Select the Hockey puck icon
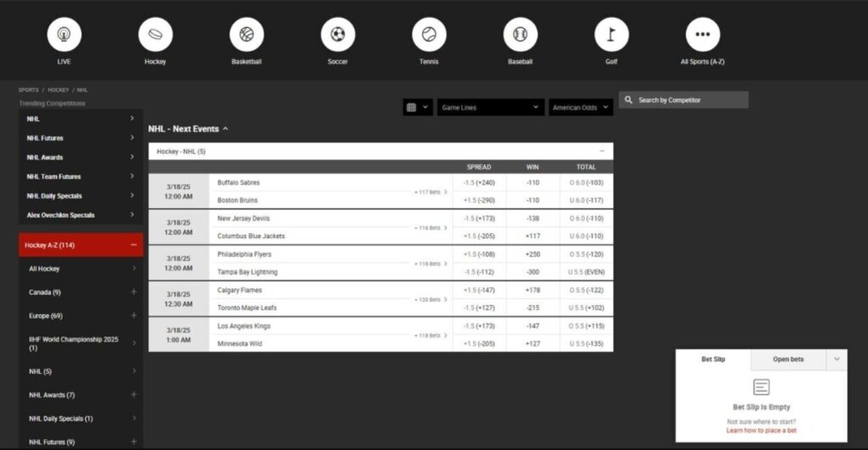Viewport: 868px width, 450px height. coord(156,34)
